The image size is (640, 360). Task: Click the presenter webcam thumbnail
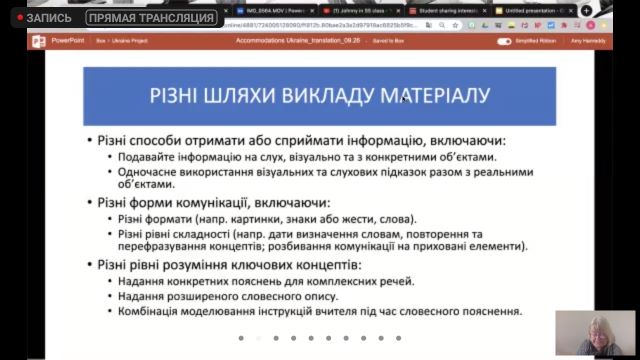coord(595,333)
